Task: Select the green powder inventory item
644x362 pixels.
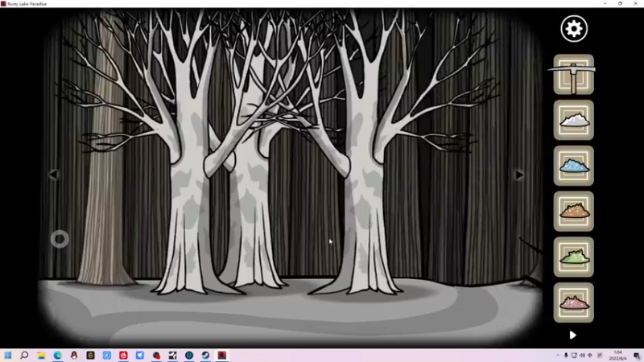Action: click(574, 257)
